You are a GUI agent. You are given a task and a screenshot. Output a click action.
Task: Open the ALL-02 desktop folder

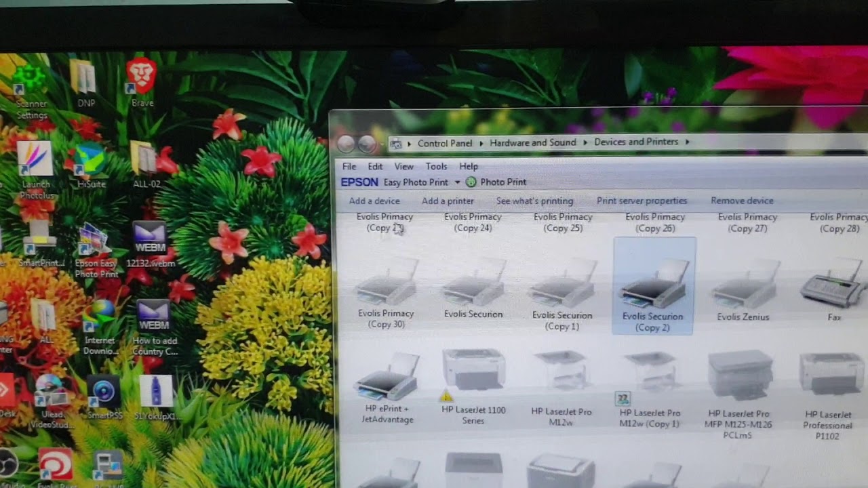[x=146, y=165]
